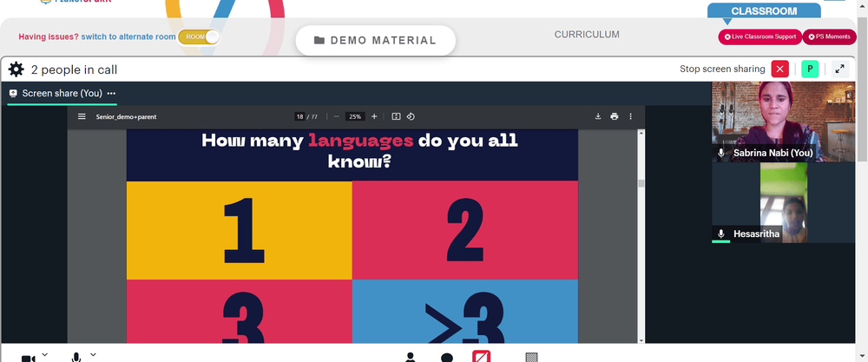The image size is (868, 362).
Task: Expand the call to fullscreen
Action: 839,69
